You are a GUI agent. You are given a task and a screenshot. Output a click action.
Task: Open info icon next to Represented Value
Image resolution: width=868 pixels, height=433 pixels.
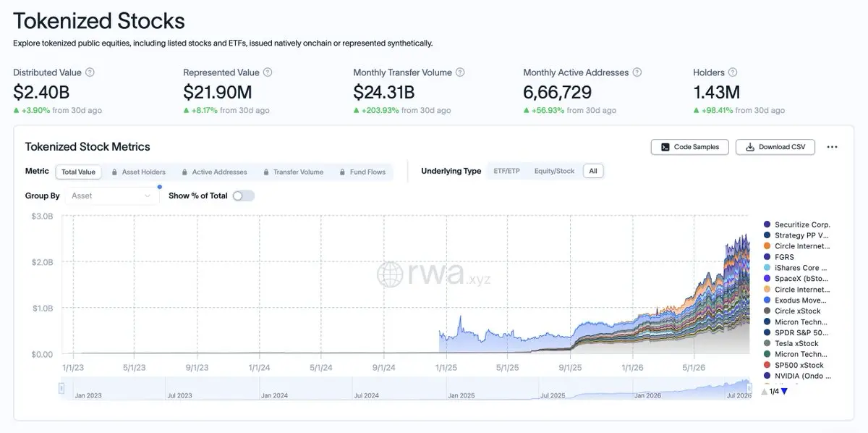tap(268, 72)
